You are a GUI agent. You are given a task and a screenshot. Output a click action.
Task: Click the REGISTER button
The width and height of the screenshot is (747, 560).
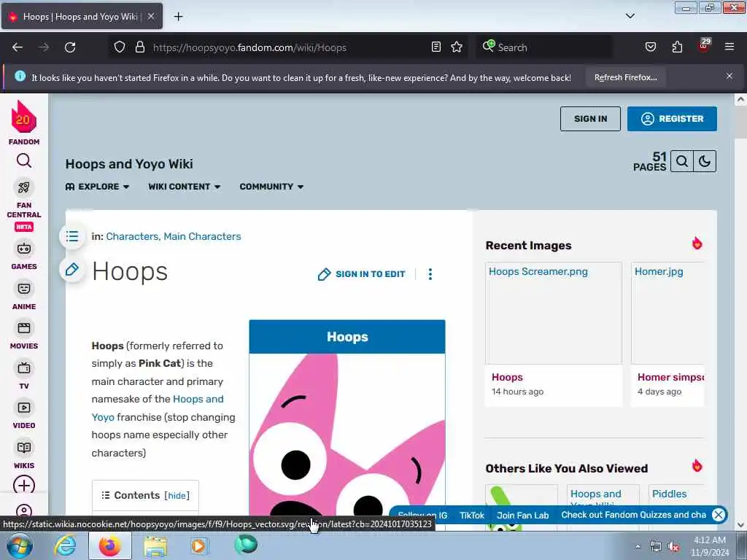tap(672, 119)
